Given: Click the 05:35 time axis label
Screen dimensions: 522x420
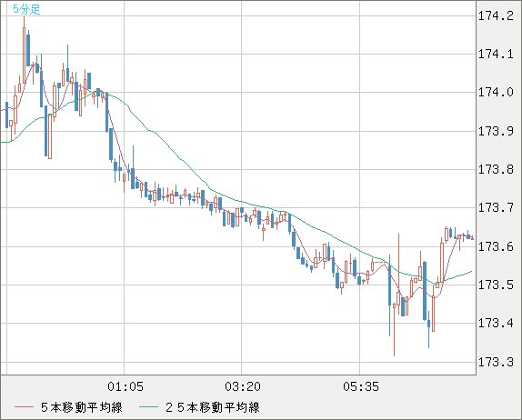Looking at the screenshot, I should pyautogui.click(x=361, y=386).
